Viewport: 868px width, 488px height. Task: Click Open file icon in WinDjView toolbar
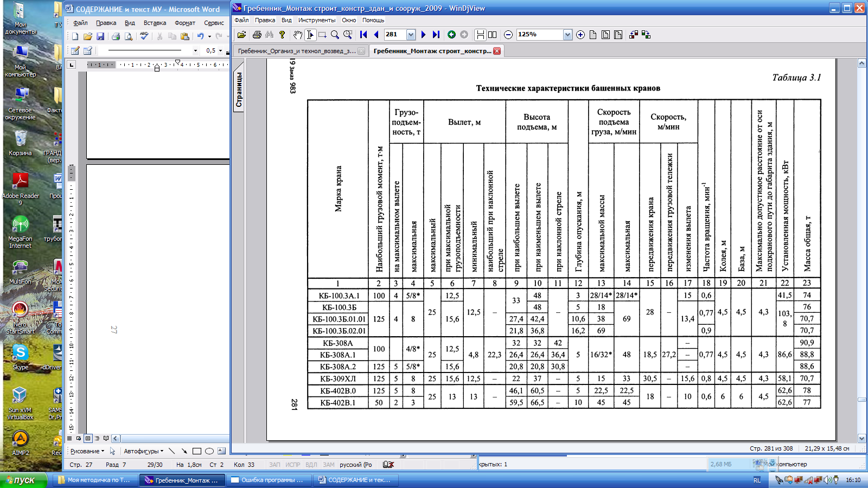pos(242,35)
